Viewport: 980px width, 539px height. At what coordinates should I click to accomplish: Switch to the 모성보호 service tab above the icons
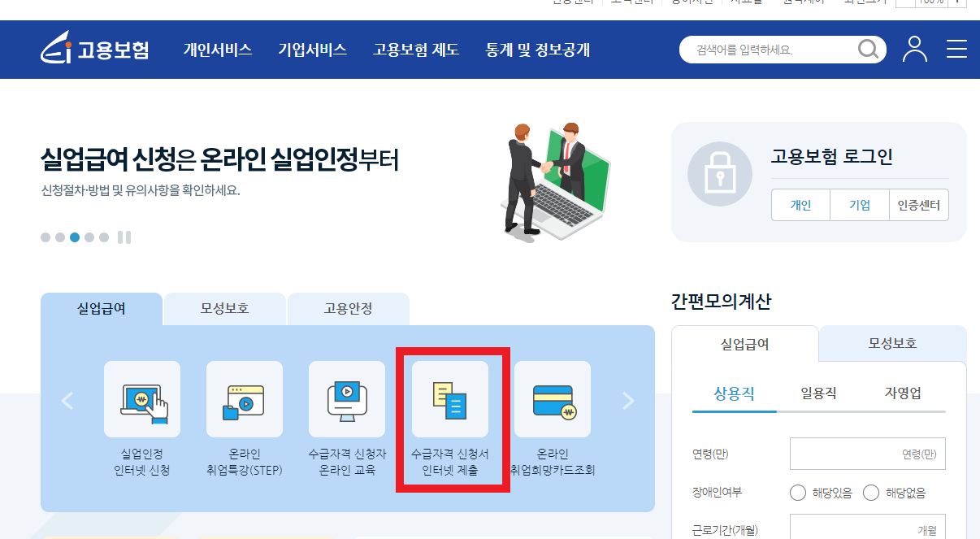[225, 309]
